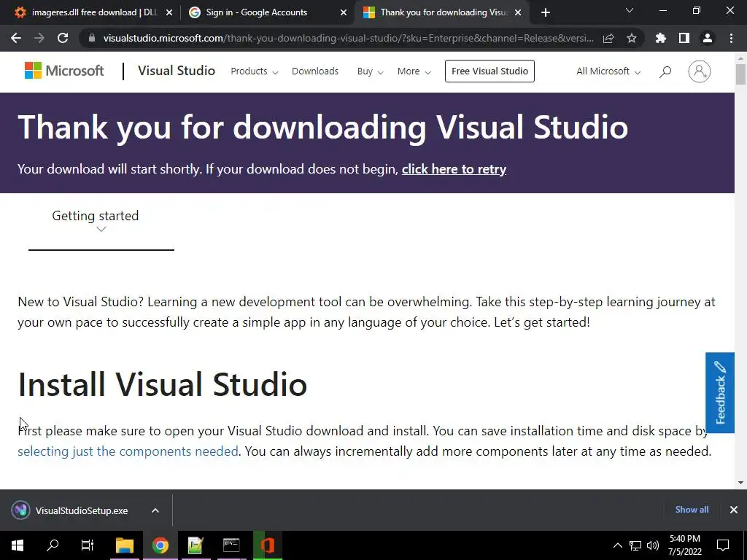Click the scrollbar down arrow
This screenshot has height=560, width=747.
point(740,483)
